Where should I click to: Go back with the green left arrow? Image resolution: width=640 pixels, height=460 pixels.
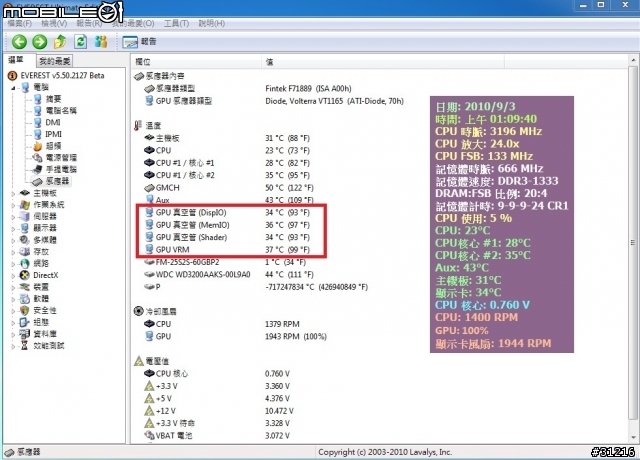[x=19, y=42]
